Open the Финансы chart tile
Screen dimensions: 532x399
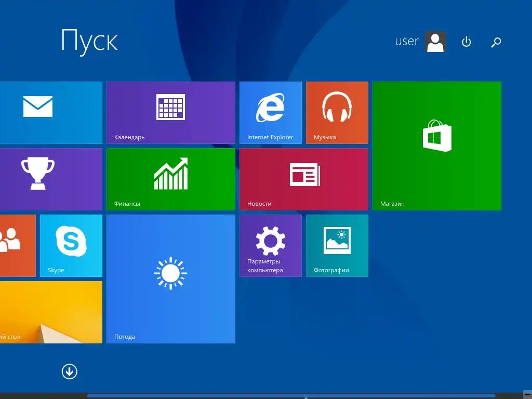point(170,179)
